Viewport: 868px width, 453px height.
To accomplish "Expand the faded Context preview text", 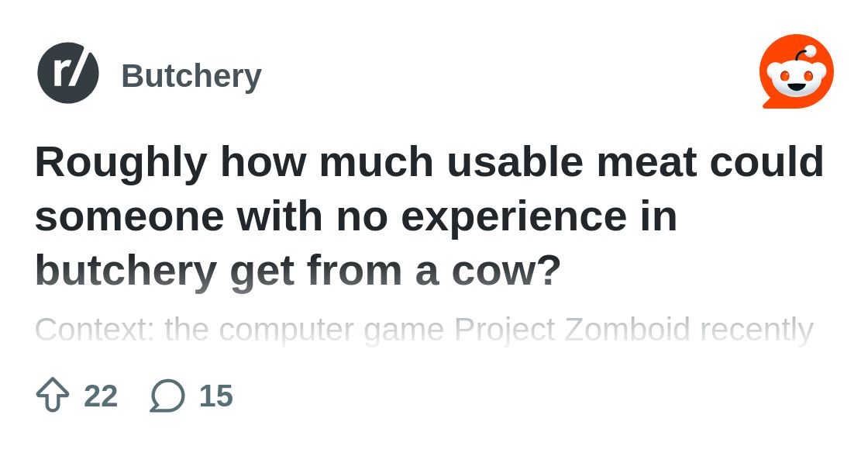I will click(x=424, y=330).
